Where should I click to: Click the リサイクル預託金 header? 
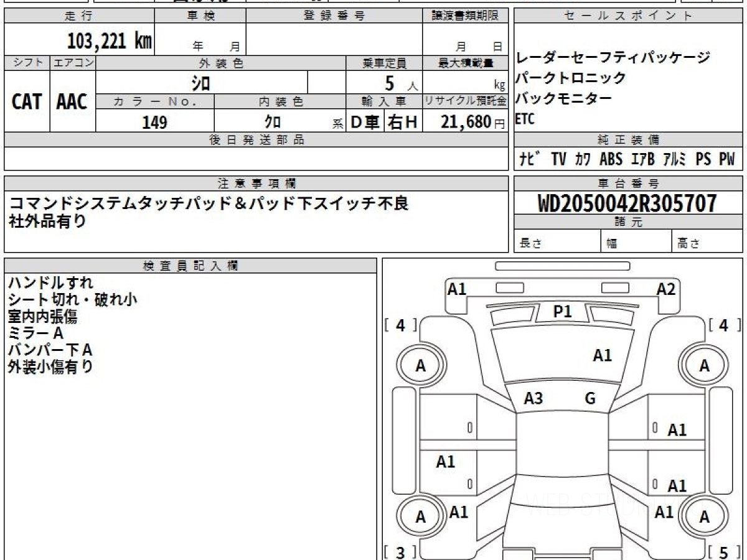(466, 101)
